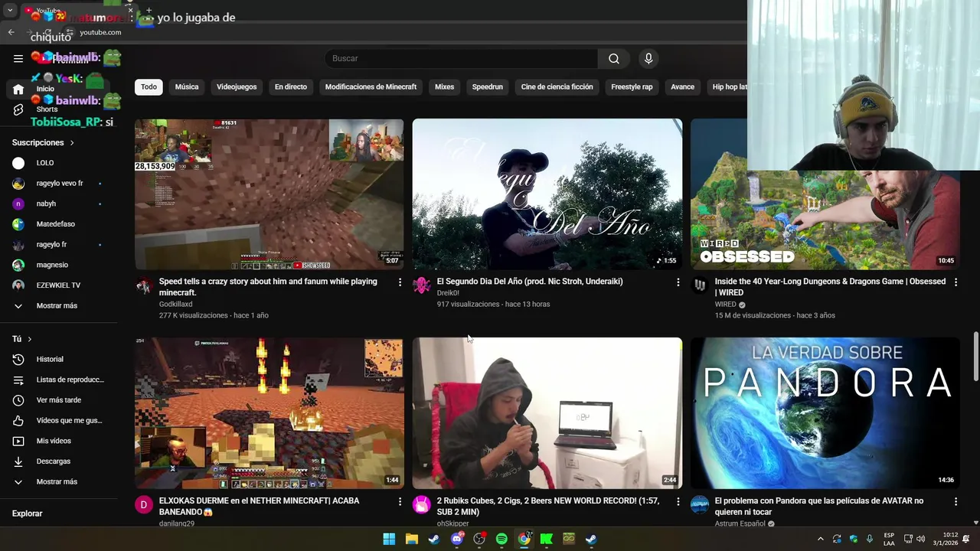This screenshot has width=980, height=551.
Task: Open options for 2 Rubiks Cubes video
Action: (678, 501)
